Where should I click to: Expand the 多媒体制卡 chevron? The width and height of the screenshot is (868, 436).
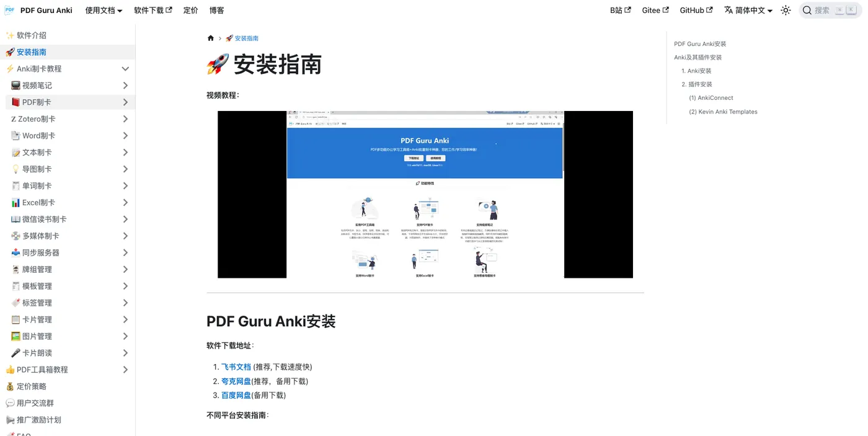click(125, 236)
